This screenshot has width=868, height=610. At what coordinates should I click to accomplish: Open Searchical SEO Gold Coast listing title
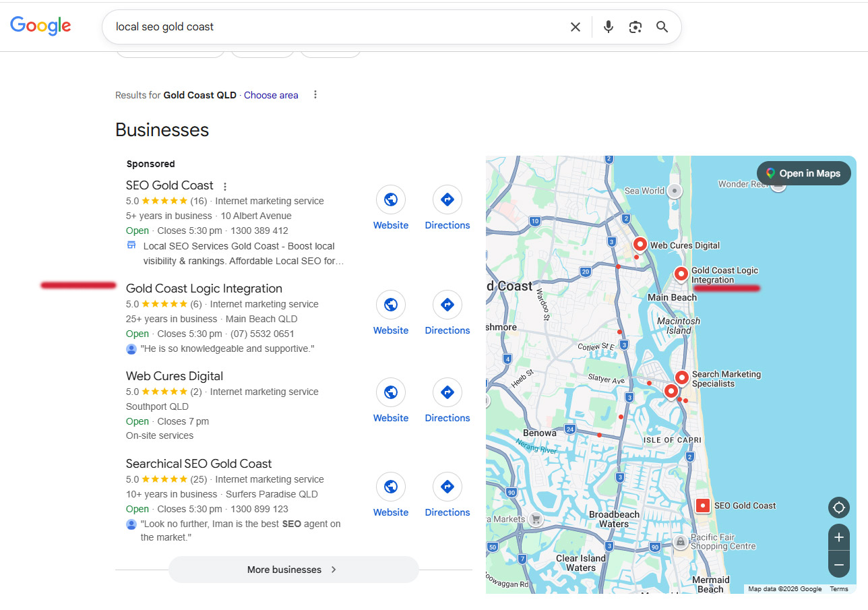[x=199, y=464]
